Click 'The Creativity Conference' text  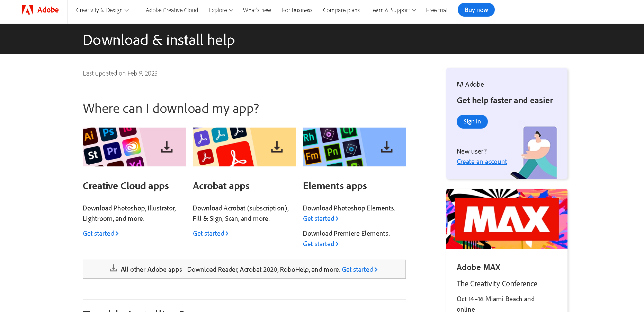497,284
